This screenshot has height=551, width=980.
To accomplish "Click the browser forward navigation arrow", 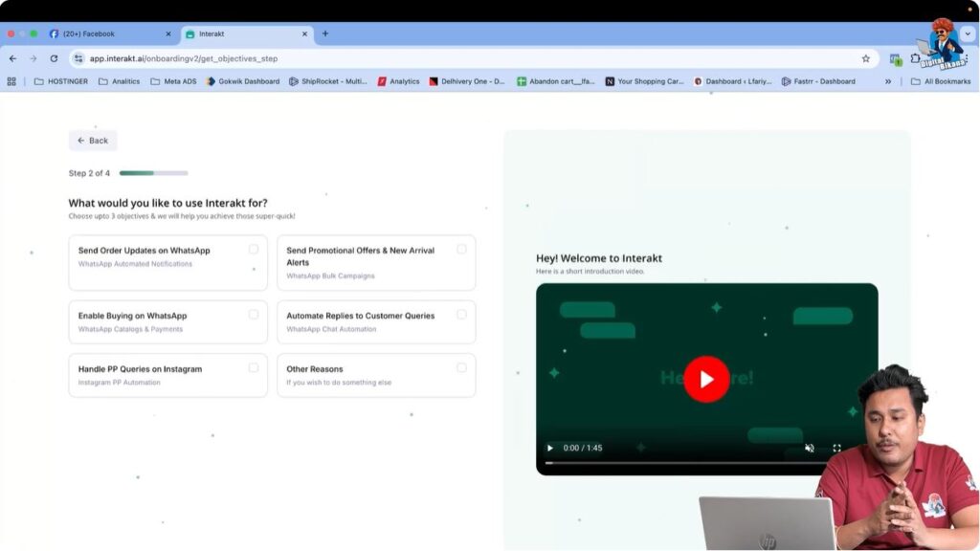I will [x=33, y=57].
